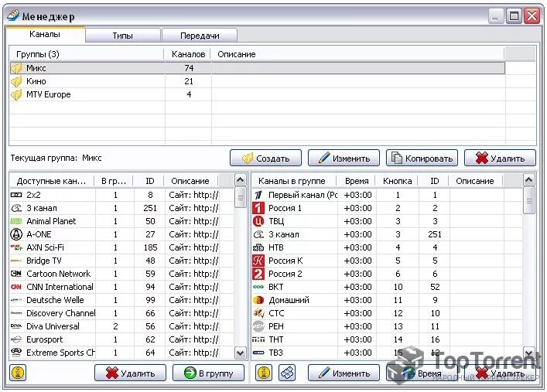The width and height of the screenshot is (547, 392).
Task: Select 3 канал in available channels
Action: [x=121, y=208]
